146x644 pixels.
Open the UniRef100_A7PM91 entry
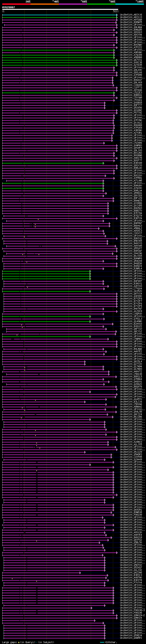click(x=131, y=178)
